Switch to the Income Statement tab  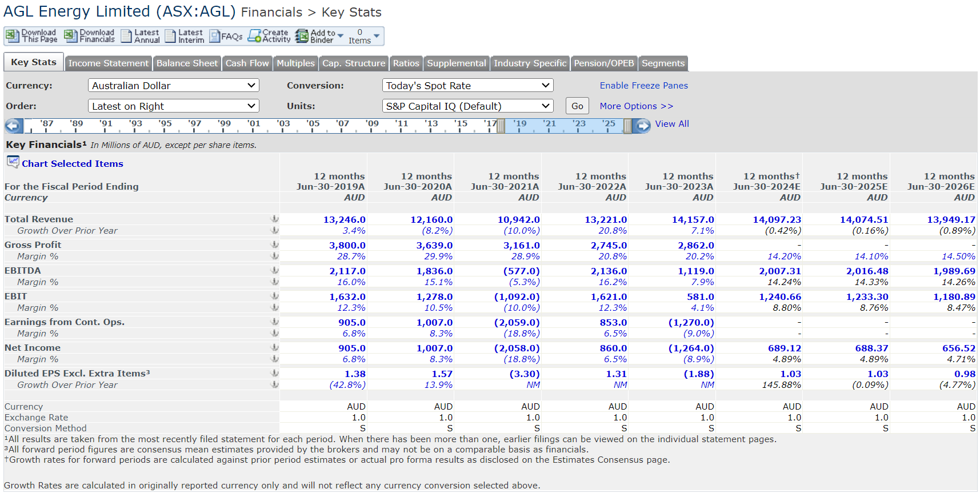click(108, 63)
